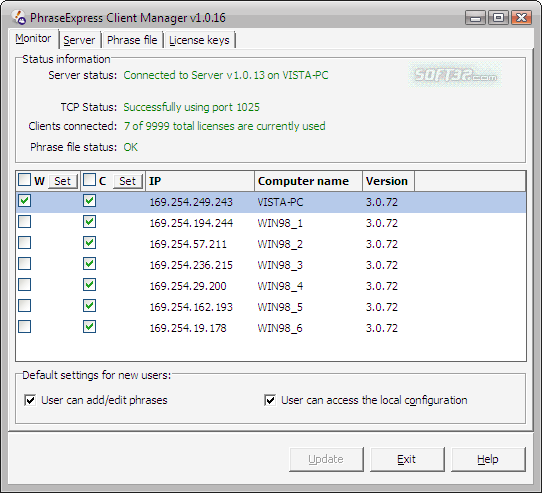This screenshot has width=542, height=493.
Task: Check W checkbox for WIN98_1 row
Action: [x=25, y=222]
